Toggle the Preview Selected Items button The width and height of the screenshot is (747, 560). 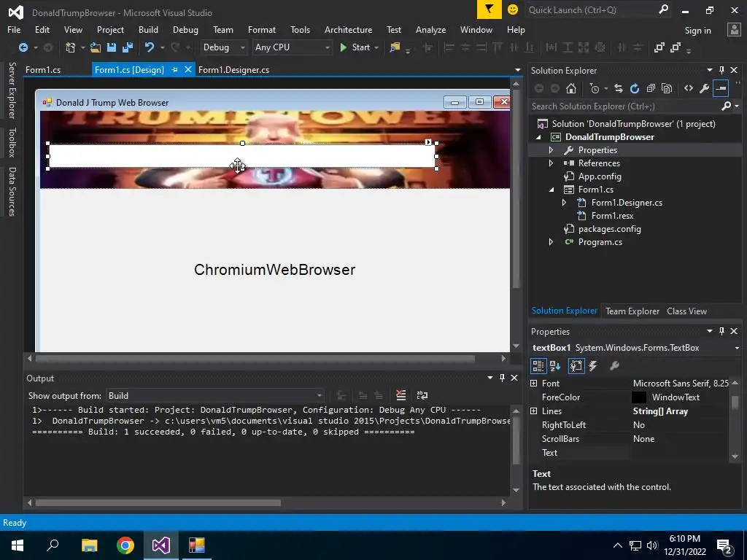click(x=721, y=88)
